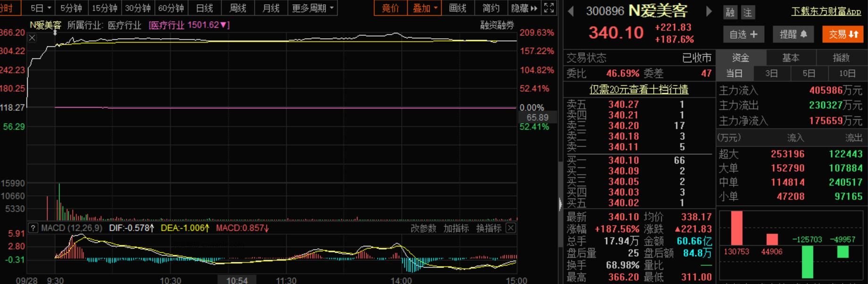Click the 融 margin trading badge
This screenshot has width=868, height=284.
(x=730, y=13)
